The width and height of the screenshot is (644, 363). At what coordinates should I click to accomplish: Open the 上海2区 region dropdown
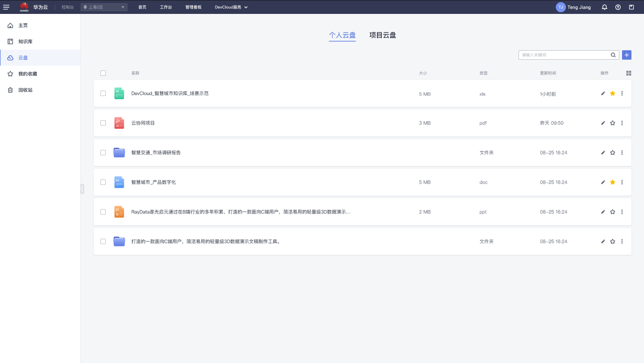click(104, 7)
